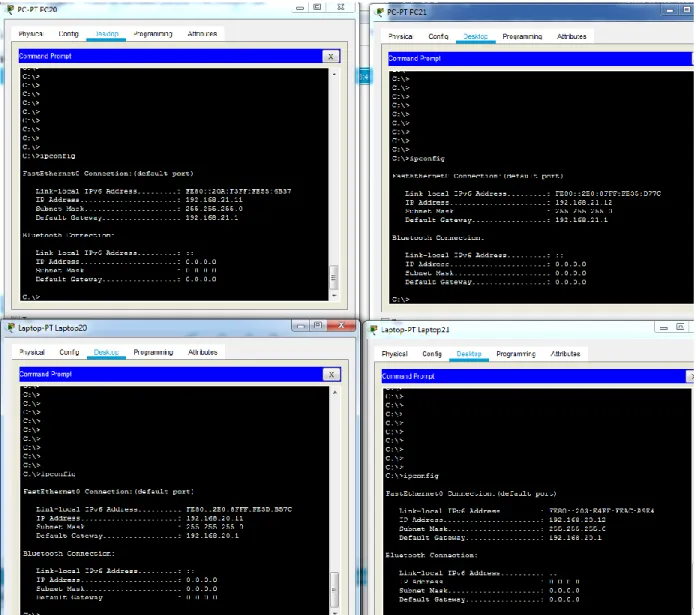The width and height of the screenshot is (696, 615).
Task: Open the Attributes tab in Laptop21 window
Action: click(565, 354)
